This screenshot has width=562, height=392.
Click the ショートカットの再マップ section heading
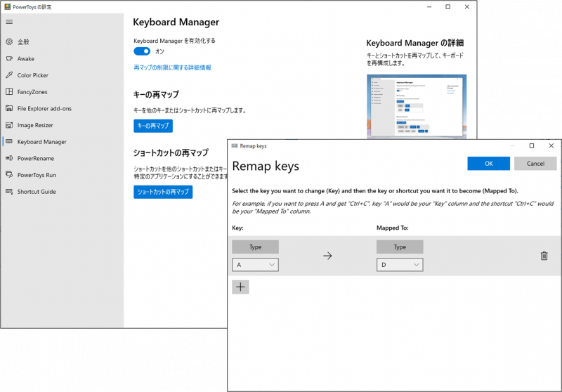171,152
